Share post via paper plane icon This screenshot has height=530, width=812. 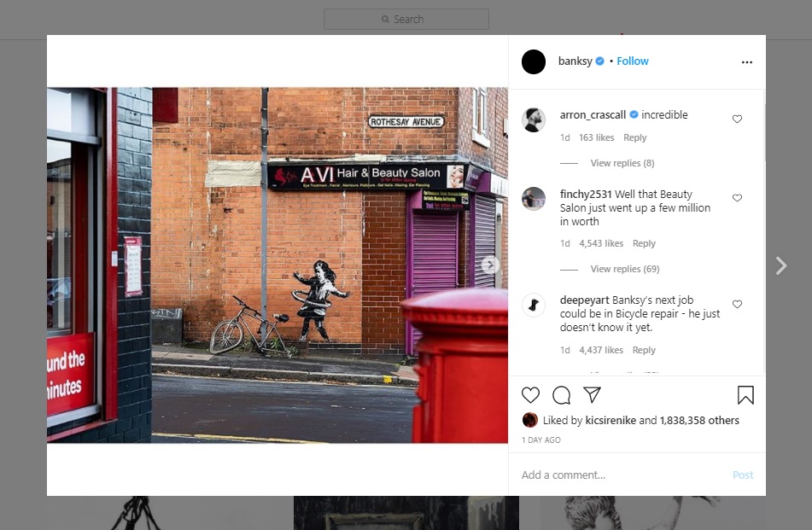click(x=592, y=395)
